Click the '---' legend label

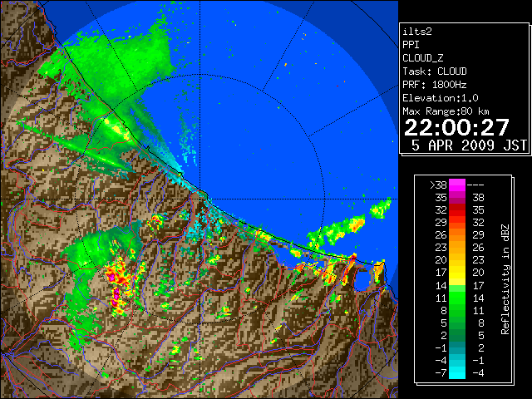click(475, 185)
